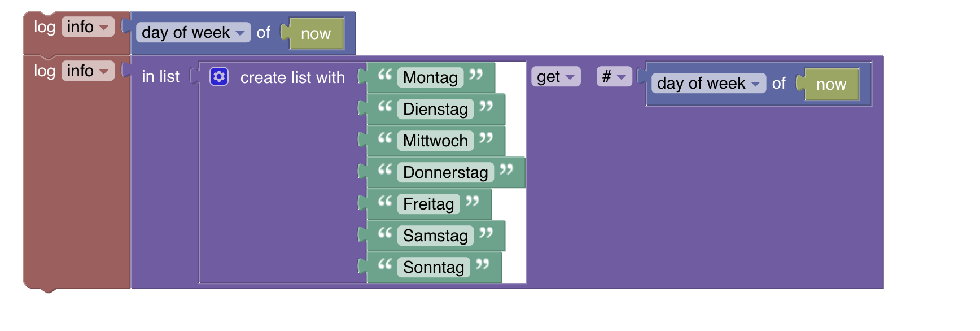The height and width of the screenshot is (331, 980).
Task: Click the in list label on the purple block
Action: tap(160, 76)
